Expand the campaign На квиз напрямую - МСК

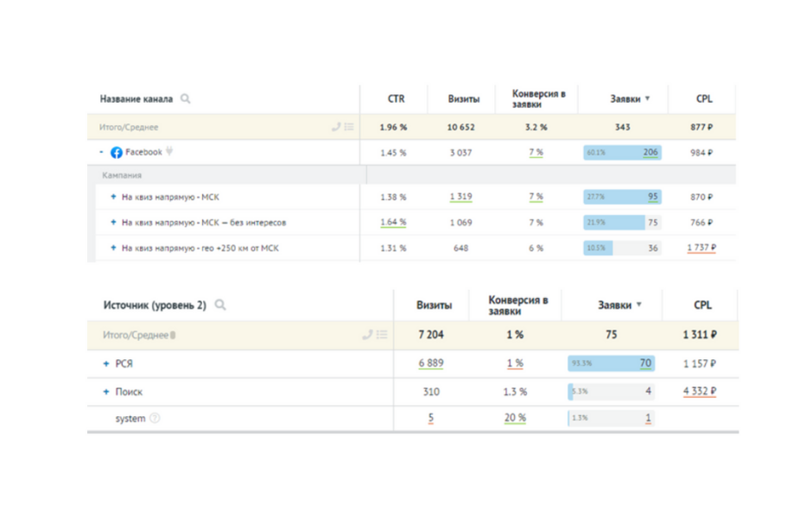(x=113, y=197)
